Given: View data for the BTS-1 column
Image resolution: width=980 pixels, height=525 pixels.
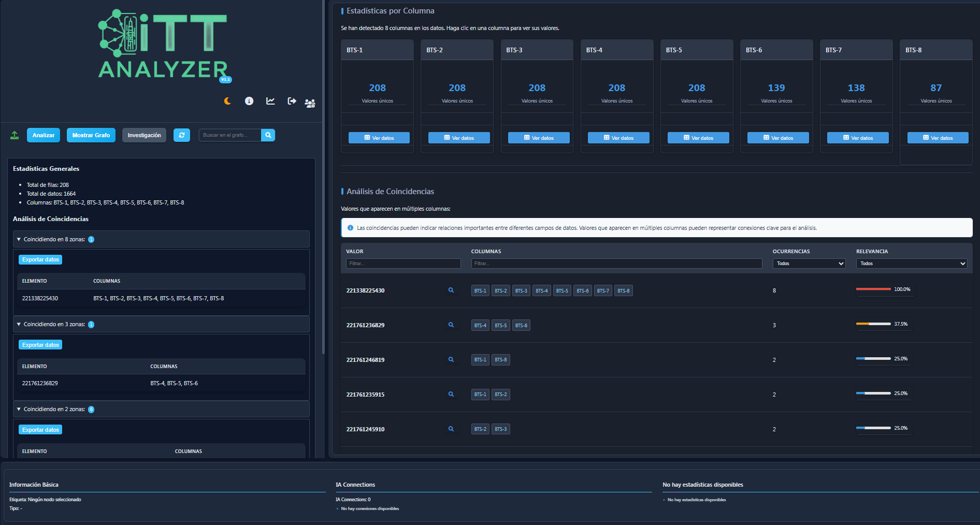Looking at the screenshot, I should (379, 138).
